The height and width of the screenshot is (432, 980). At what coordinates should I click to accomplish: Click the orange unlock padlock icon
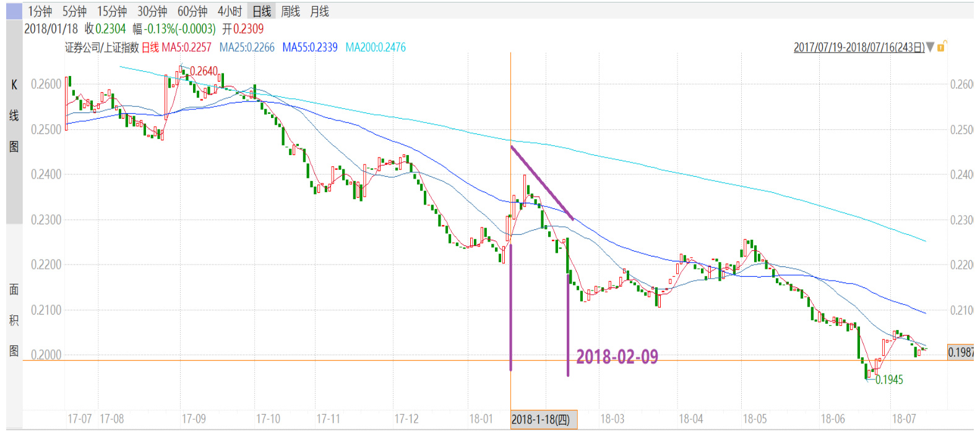point(942,46)
